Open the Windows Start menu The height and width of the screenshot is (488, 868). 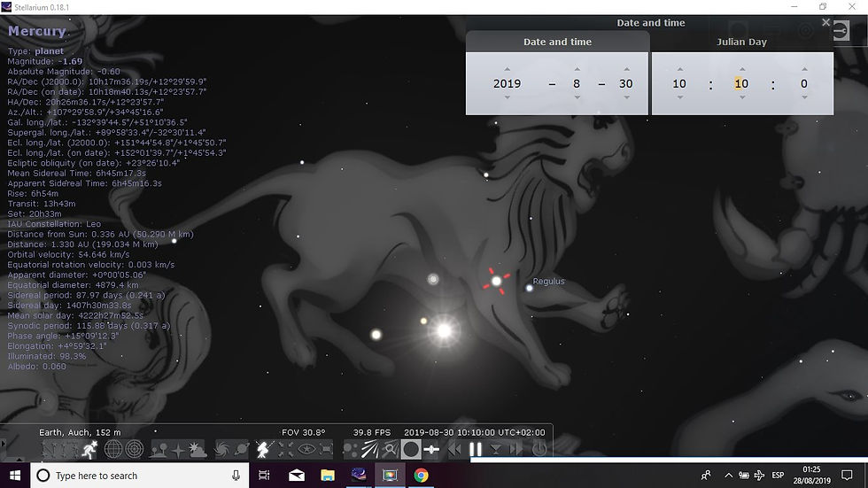[x=15, y=476]
